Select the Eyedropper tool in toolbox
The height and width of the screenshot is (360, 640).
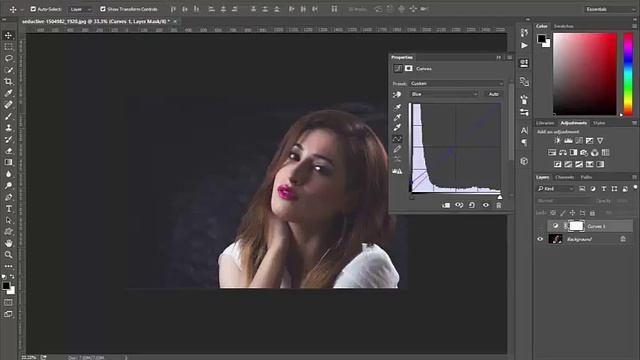[x=8, y=93]
